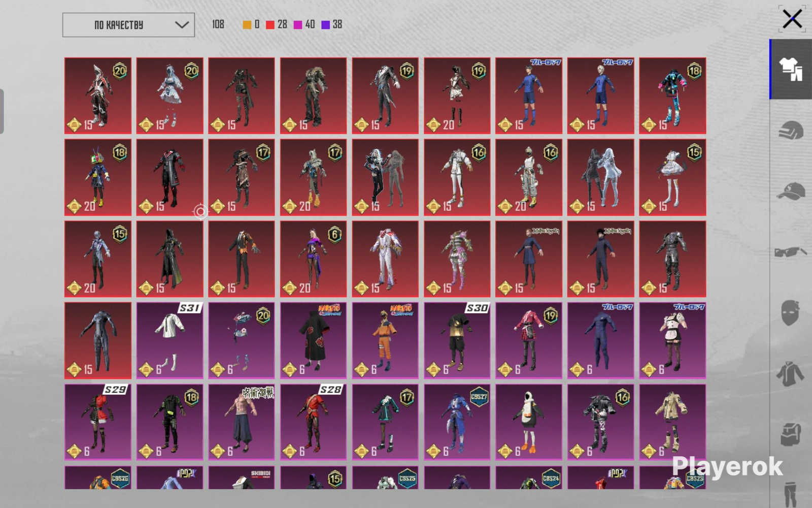Select the face mask category icon
This screenshot has width=812, height=508.
pos(791,312)
